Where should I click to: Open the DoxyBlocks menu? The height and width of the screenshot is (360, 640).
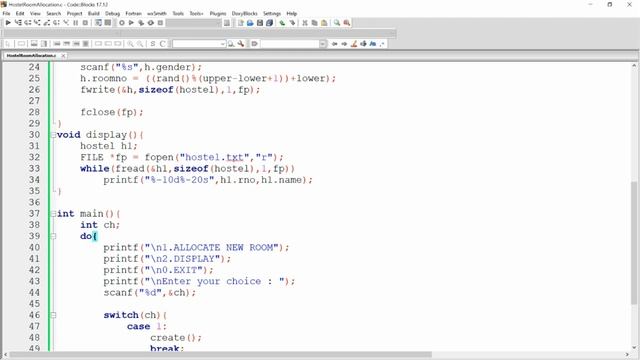click(244, 13)
